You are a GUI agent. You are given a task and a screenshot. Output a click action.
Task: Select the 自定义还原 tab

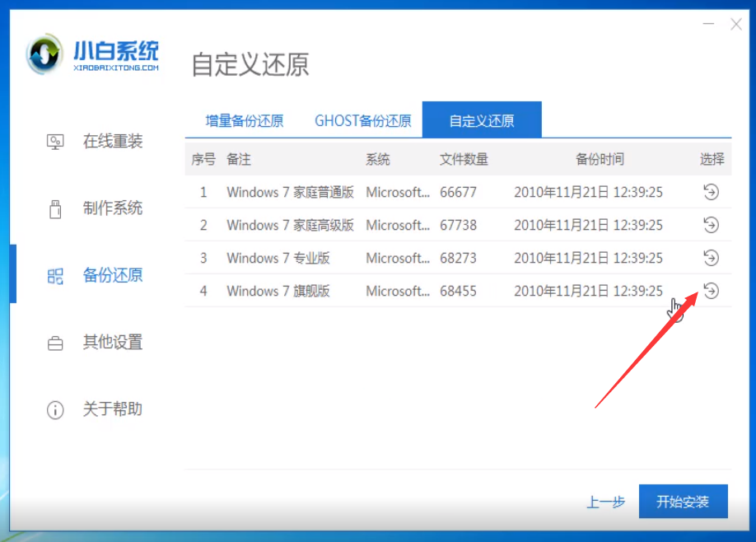pyautogui.click(x=482, y=121)
